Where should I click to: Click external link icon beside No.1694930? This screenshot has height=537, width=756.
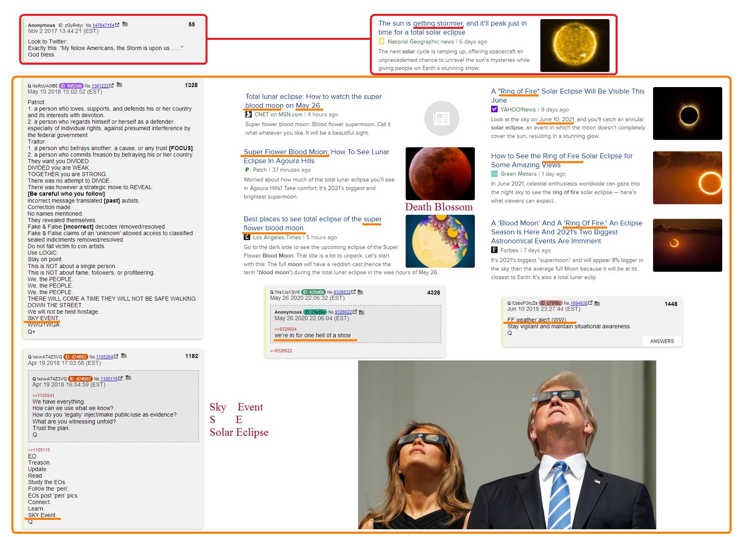coord(590,303)
